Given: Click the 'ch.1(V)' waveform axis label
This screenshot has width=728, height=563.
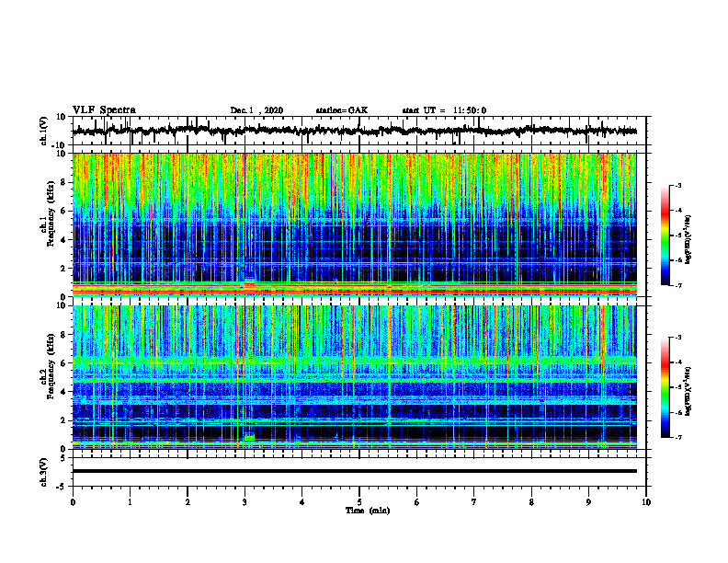Looking at the screenshot, I should pos(44,131).
